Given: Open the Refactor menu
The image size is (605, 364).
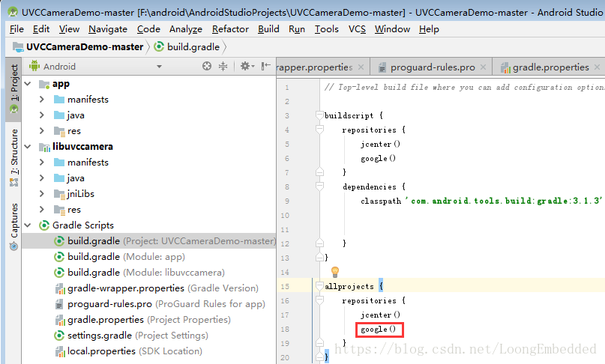Looking at the screenshot, I should pos(230,29).
